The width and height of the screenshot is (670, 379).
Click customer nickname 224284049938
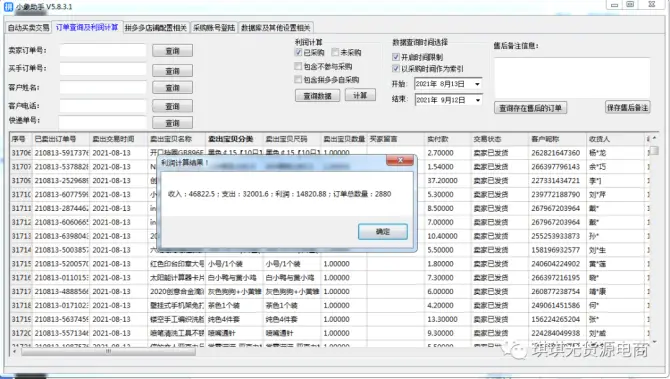pos(558,333)
